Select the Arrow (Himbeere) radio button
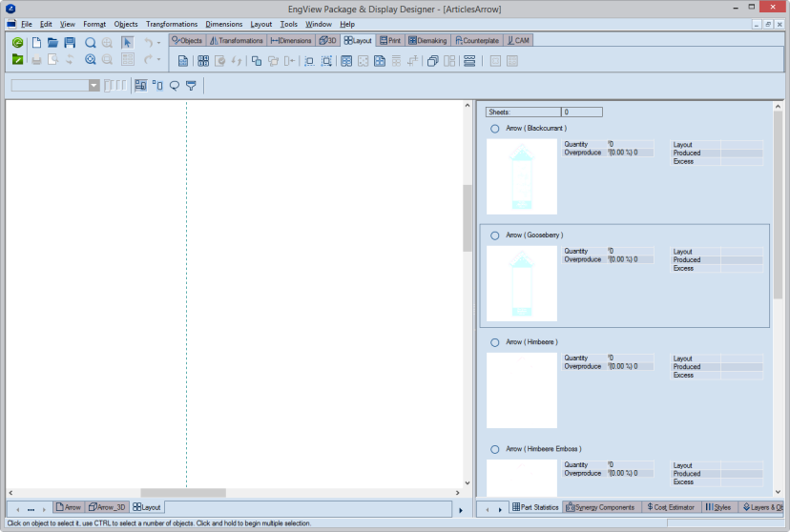 pyautogui.click(x=494, y=342)
